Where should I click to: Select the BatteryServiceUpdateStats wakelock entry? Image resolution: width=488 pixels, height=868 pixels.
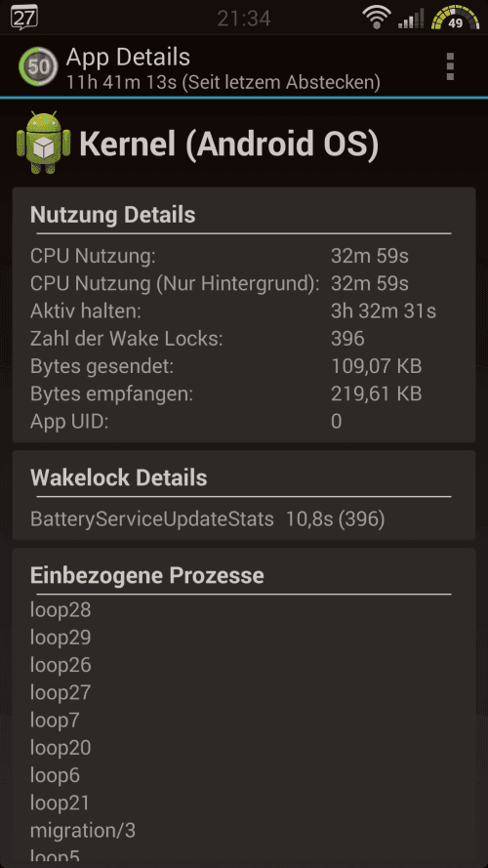(208, 519)
